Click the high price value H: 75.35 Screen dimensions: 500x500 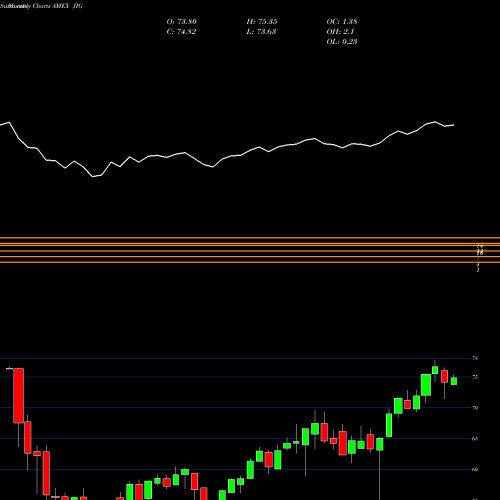[262, 22]
